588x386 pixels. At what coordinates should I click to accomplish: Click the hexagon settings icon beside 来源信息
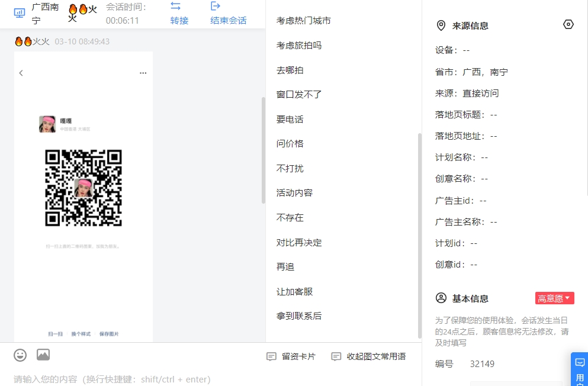[568, 25]
